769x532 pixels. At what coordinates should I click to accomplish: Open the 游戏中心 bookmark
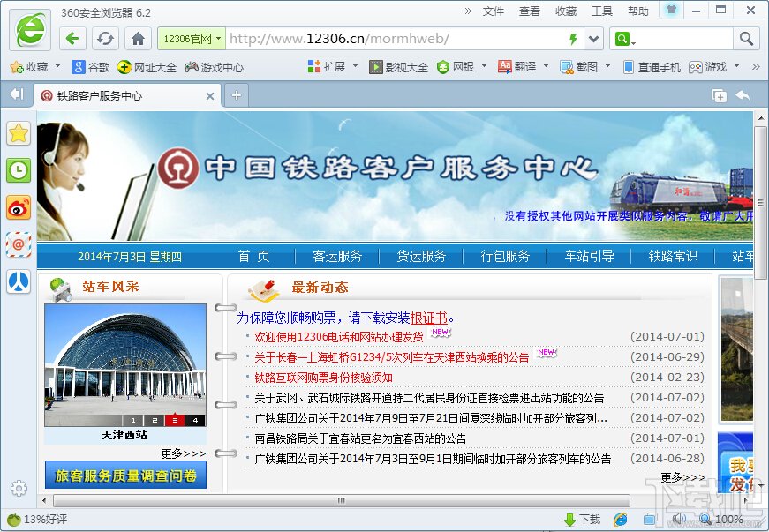(x=214, y=67)
